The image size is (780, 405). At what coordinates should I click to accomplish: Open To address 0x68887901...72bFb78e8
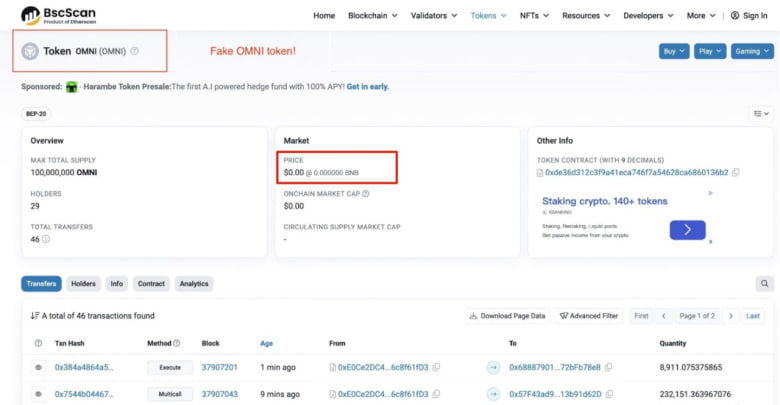pos(555,367)
